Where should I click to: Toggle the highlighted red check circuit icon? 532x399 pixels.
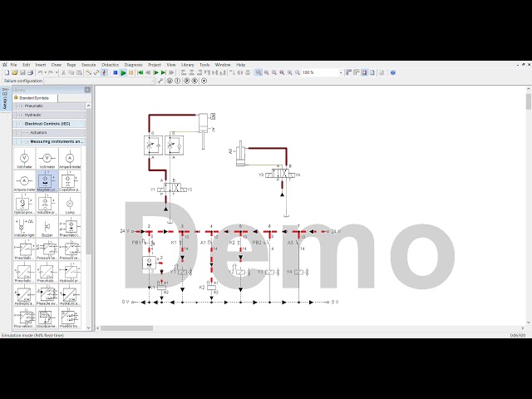click(104, 72)
